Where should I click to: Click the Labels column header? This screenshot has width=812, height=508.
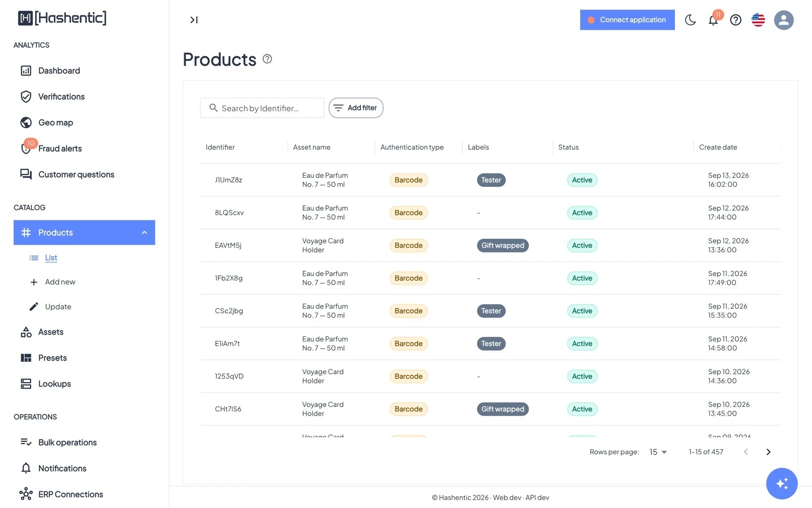click(479, 147)
